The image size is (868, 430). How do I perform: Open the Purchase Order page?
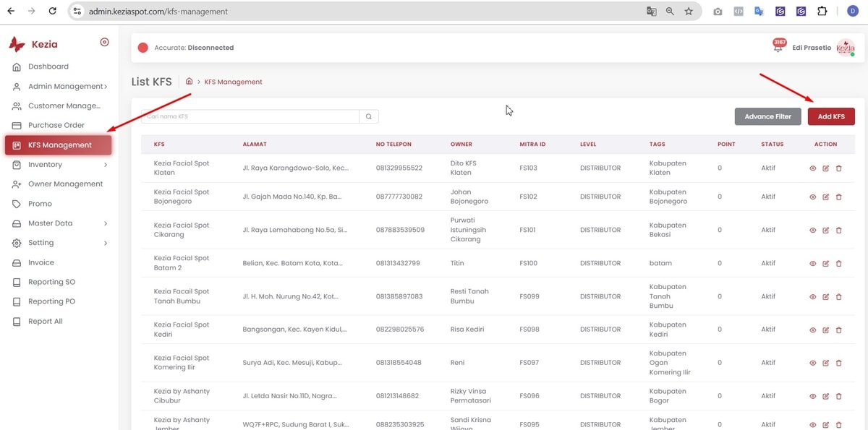(56, 125)
